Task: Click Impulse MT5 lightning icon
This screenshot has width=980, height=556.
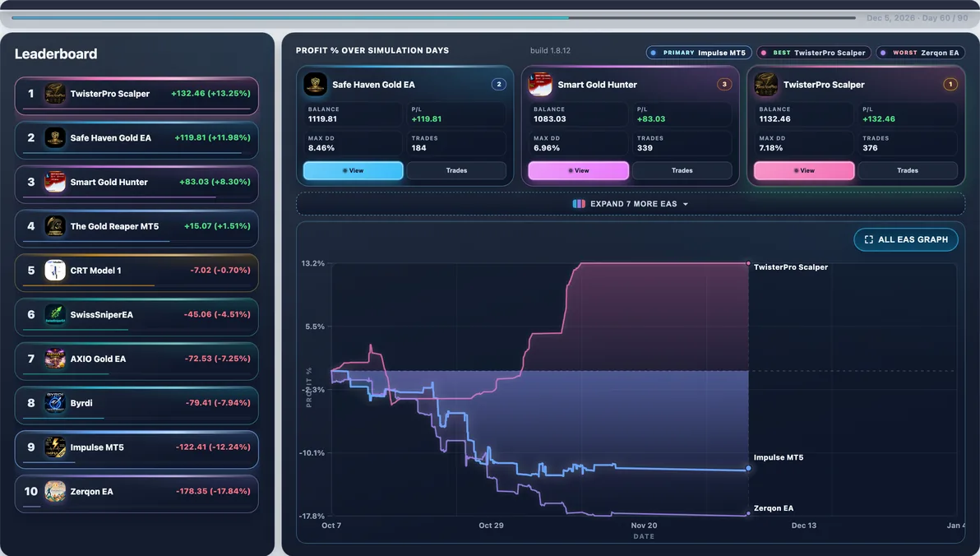Action: coord(55,447)
